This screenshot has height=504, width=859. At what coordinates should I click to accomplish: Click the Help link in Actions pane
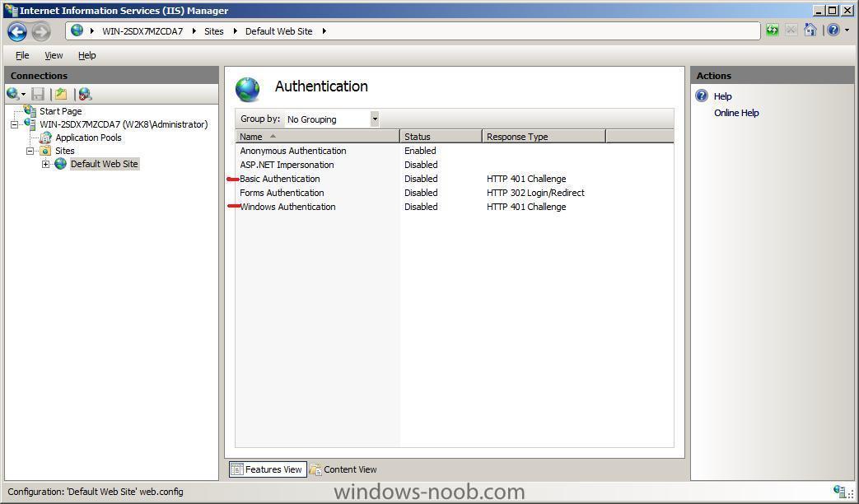(722, 96)
